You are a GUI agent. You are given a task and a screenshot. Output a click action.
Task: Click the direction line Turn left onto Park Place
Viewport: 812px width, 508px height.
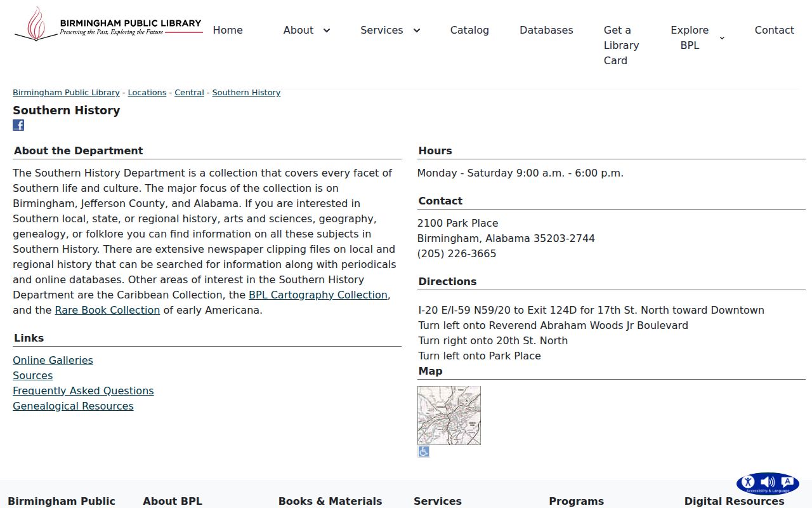click(480, 356)
